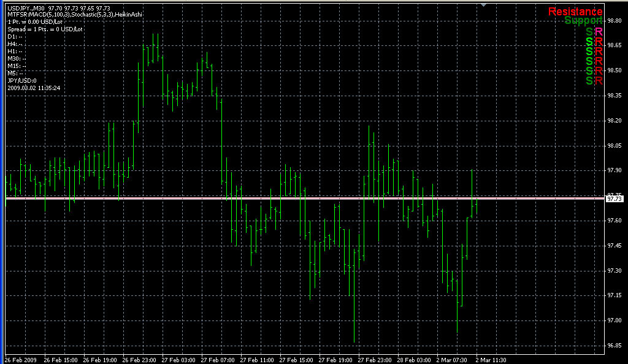Click the 2009.03.02 11:35:24 timestamp
Viewport: 628px width, 364px height.
(34, 88)
